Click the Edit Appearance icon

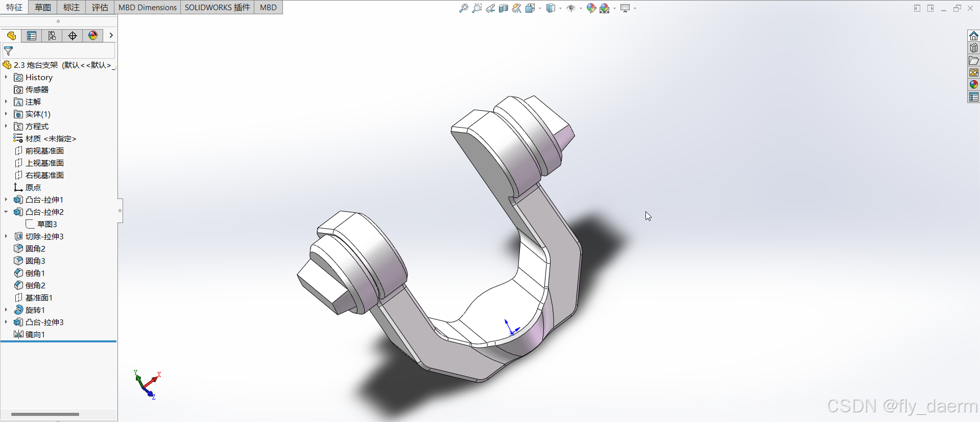pyautogui.click(x=591, y=8)
